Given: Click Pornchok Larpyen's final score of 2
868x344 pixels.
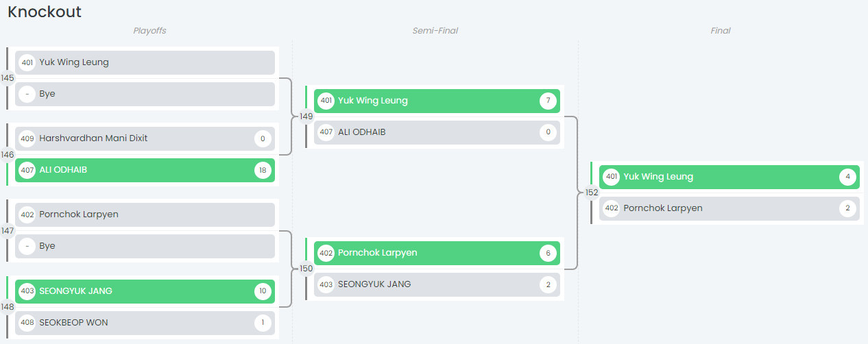Looking at the screenshot, I should tap(847, 208).
